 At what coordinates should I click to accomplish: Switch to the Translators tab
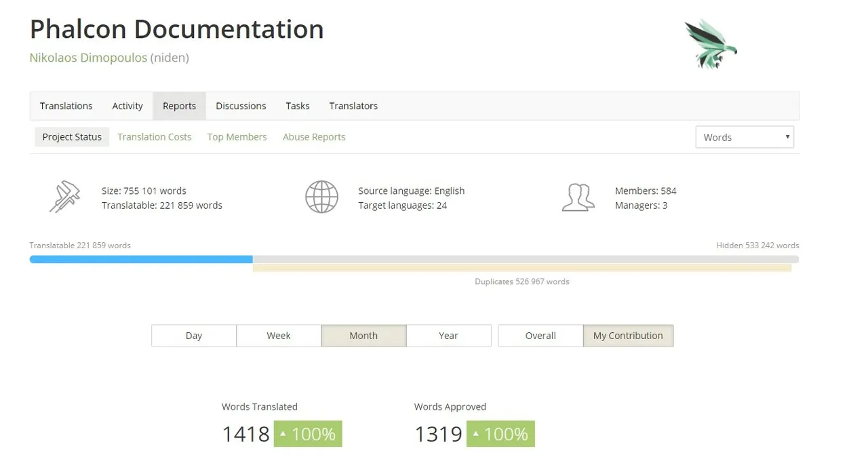coord(353,106)
